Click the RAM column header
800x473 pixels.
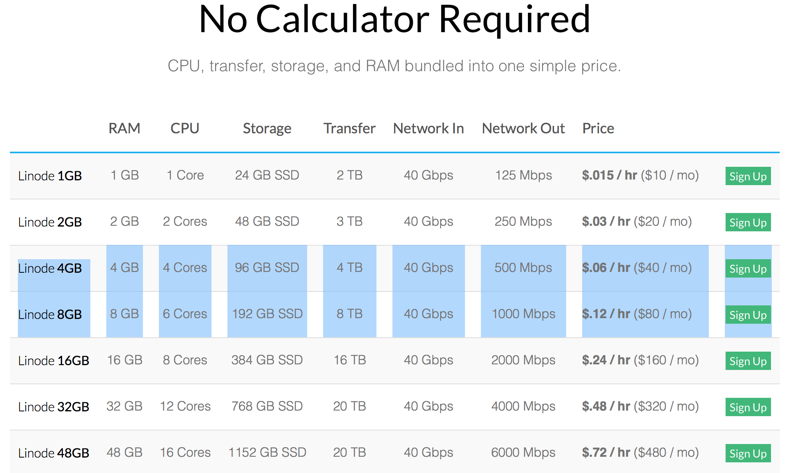(x=124, y=128)
